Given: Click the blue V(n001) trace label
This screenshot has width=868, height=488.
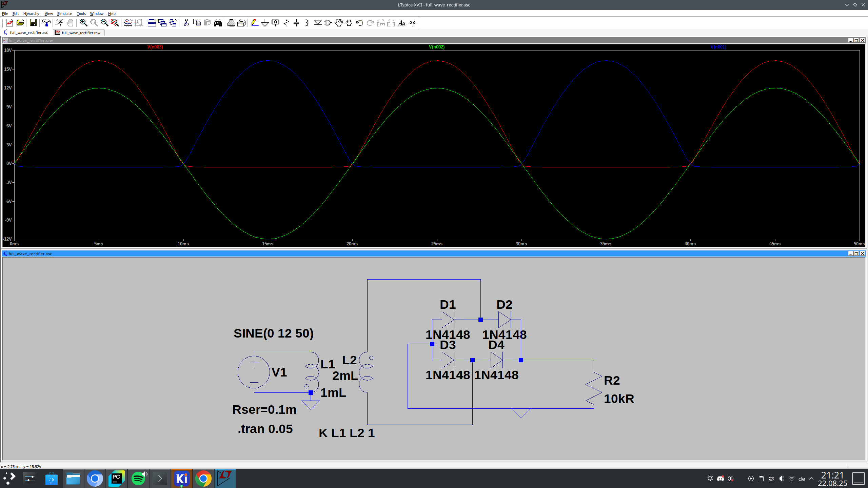Looking at the screenshot, I should (x=718, y=47).
